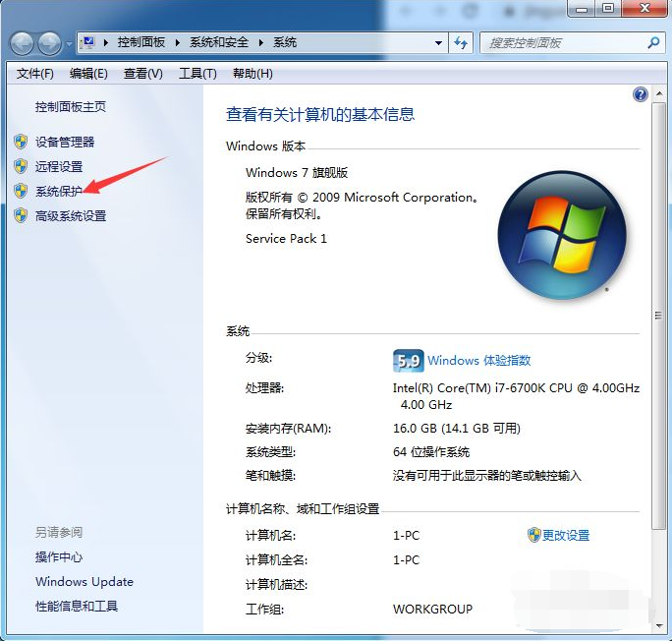
Task: Click the Service Pack 1 text
Action: tap(286, 238)
